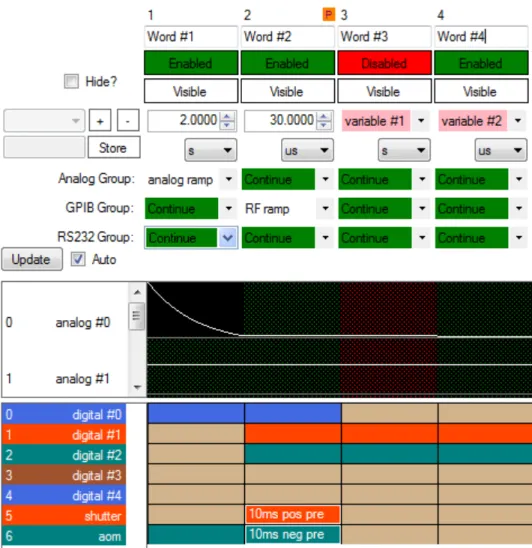Click the aom channel label
Image resolution: width=532 pixels, height=548 pixels.
tap(64, 536)
